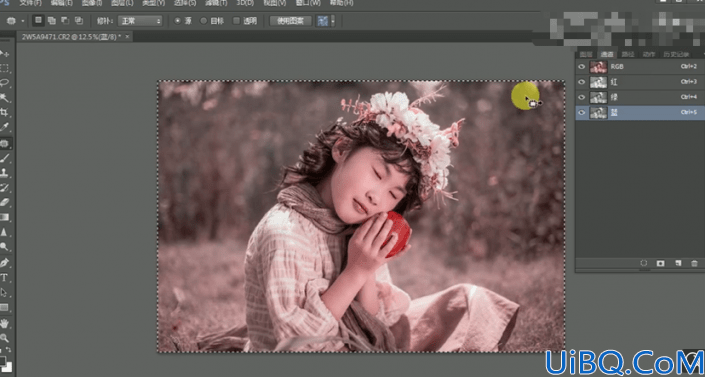
Task: Select the 红 (Red) channel thumbnail
Action: tap(598, 82)
